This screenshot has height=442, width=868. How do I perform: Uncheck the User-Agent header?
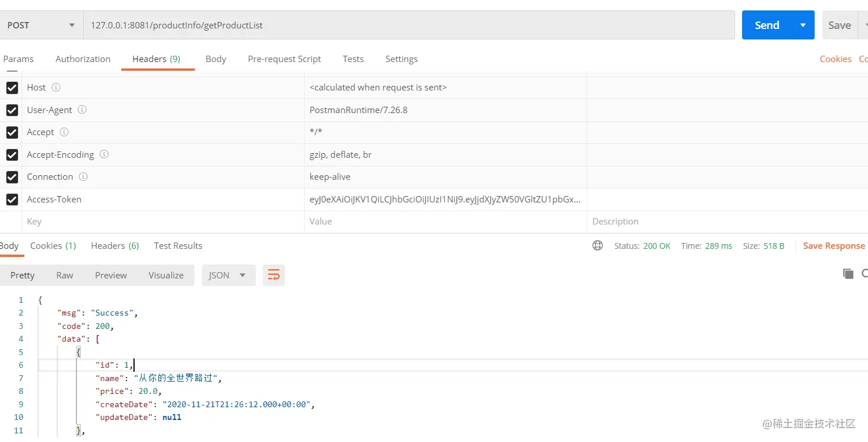pyautogui.click(x=12, y=110)
